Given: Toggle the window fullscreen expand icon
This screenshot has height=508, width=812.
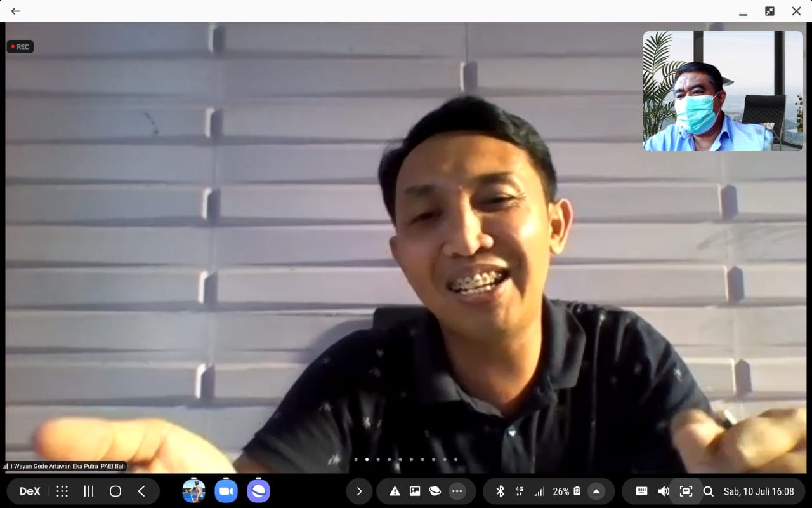Looking at the screenshot, I should pos(769,11).
